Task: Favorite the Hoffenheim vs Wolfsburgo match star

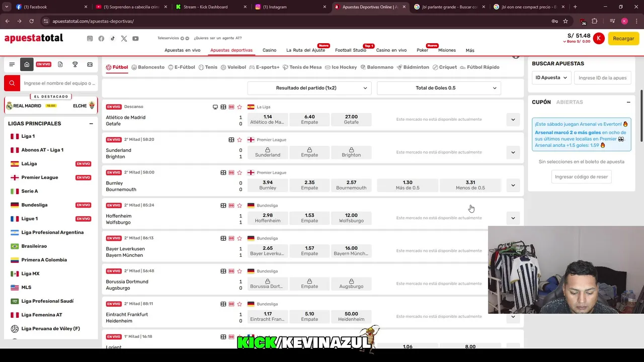Action: [239, 205]
